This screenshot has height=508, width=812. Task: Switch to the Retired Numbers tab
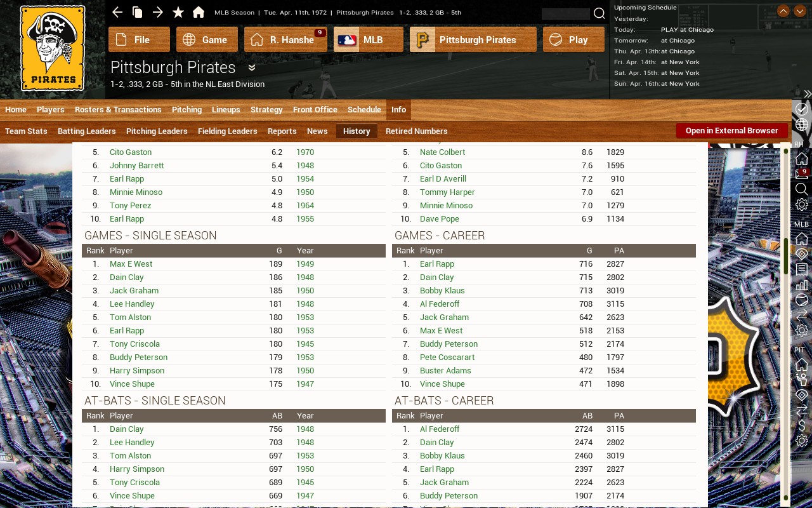[417, 131]
